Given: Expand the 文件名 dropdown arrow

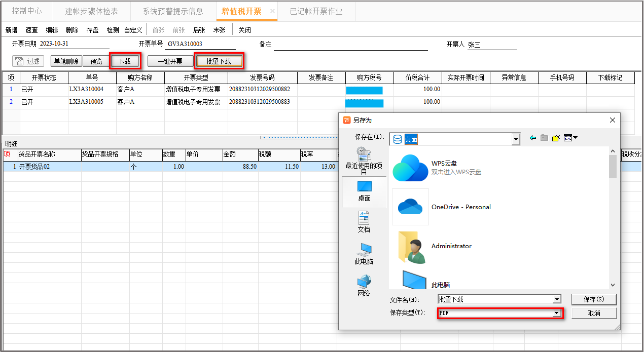Looking at the screenshot, I should click(557, 299).
